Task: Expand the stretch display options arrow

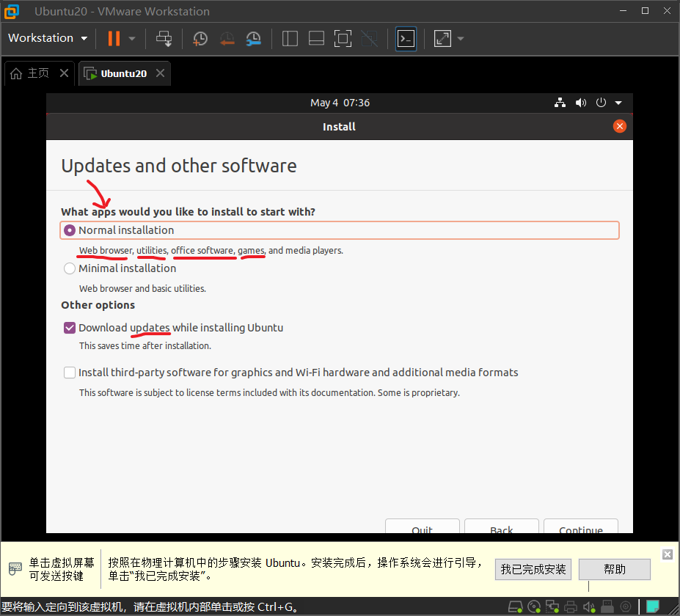Action: point(461,39)
